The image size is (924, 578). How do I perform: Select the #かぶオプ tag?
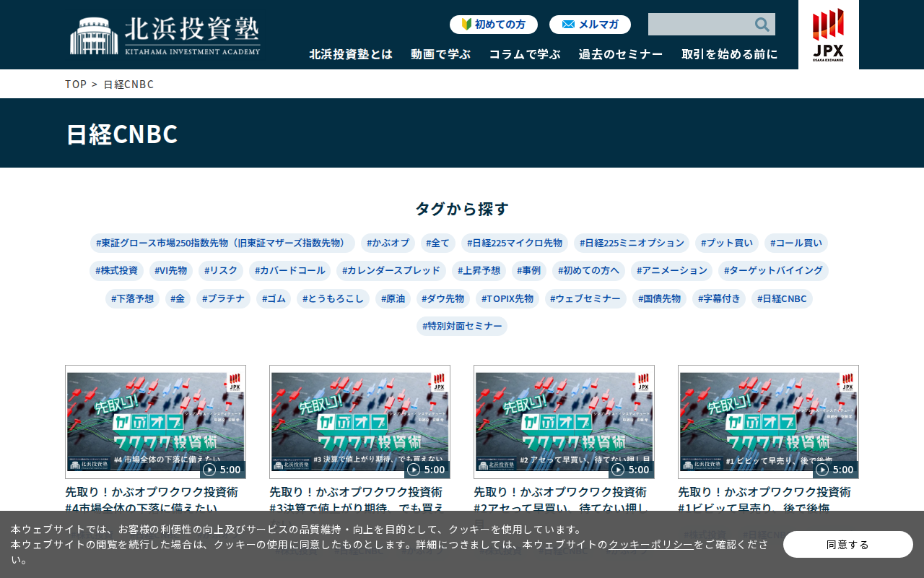point(388,243)
